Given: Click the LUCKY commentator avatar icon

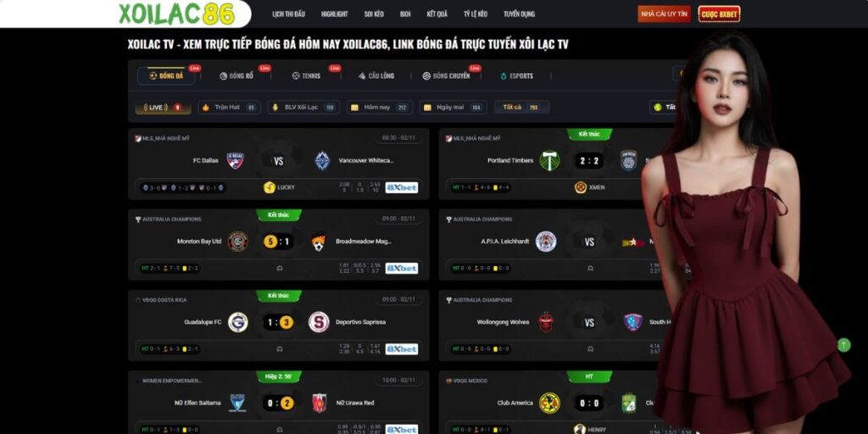Looking at the screenshot, I should pyautogui.click(x=270, y=187).
